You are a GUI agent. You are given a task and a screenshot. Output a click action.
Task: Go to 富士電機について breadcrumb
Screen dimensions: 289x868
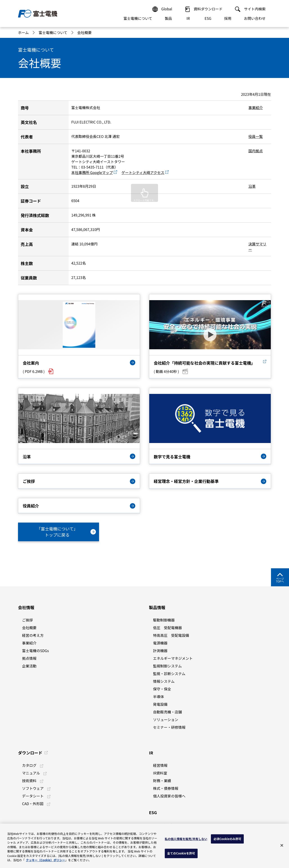[x=53, y=33]
